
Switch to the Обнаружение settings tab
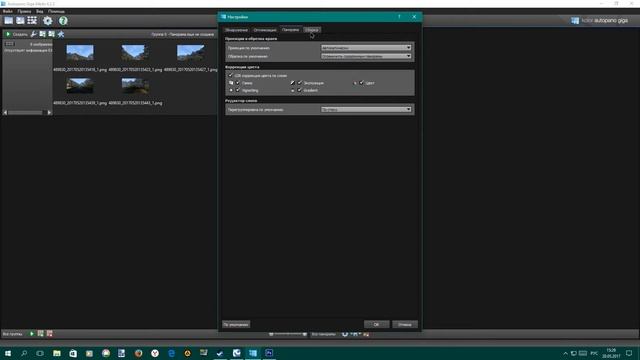pyautogui.click(x=236, y=30)
